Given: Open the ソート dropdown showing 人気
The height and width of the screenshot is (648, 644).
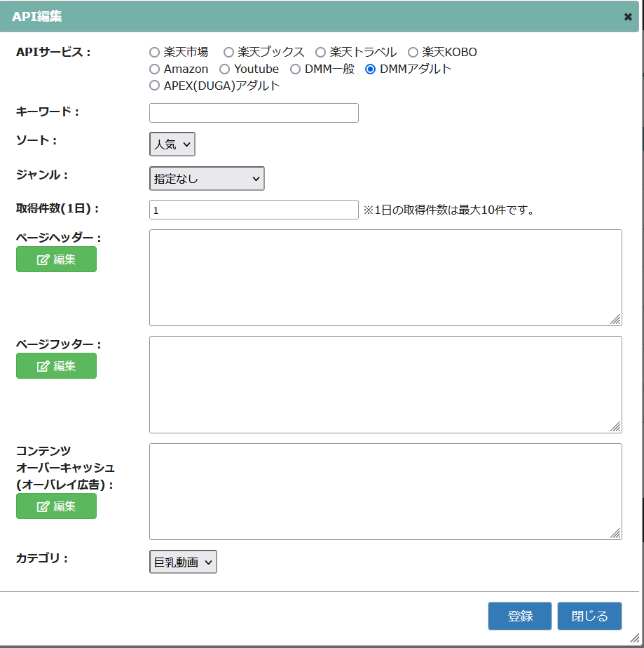Looking at the screenshot, I should (x=172, y=144).
